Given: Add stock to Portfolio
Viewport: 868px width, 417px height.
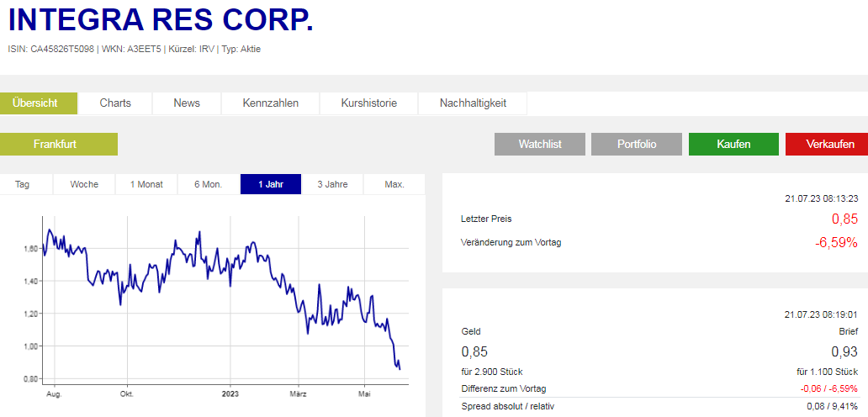Looking at the screenshot, I should [637, 145].
